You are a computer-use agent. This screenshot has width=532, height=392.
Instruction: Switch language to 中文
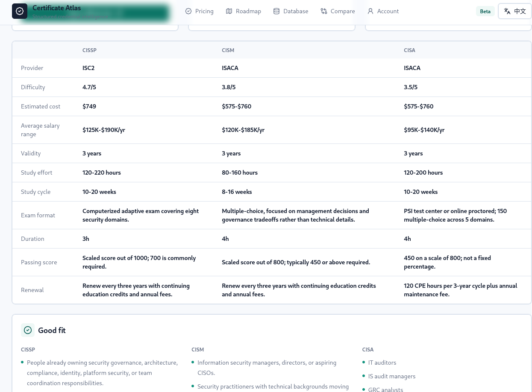pyautogui.click(x=515, y=11)
